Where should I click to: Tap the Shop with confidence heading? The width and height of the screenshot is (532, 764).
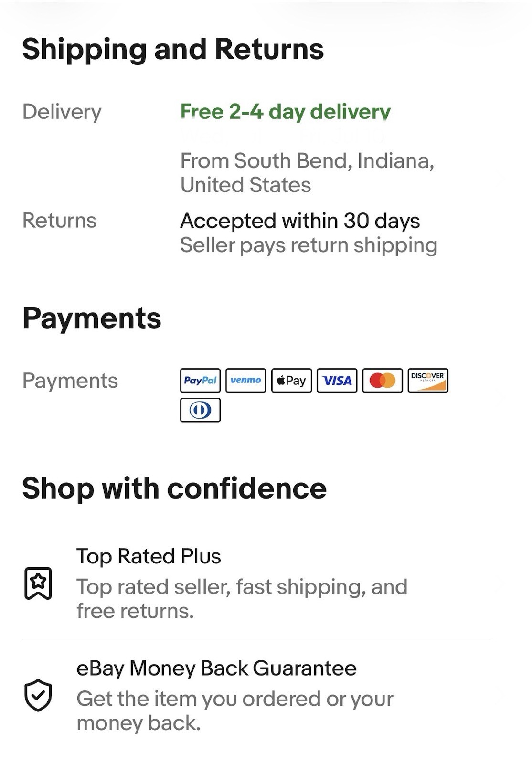[174, 488]
